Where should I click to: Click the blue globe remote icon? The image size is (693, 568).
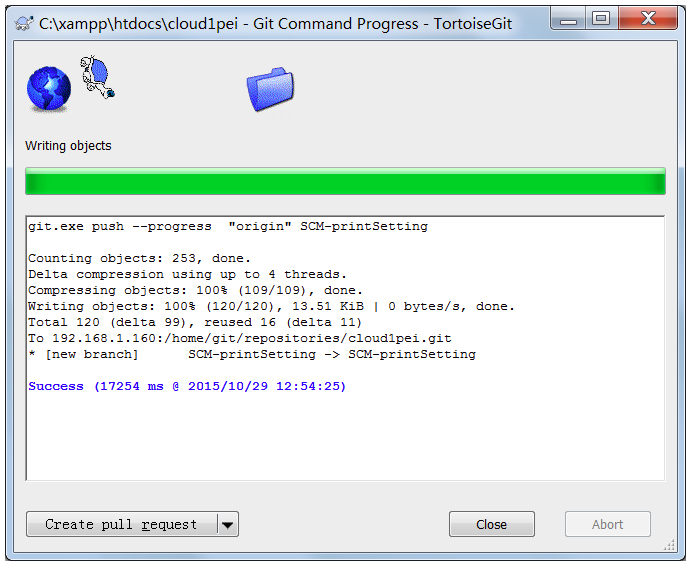[48, 88]
